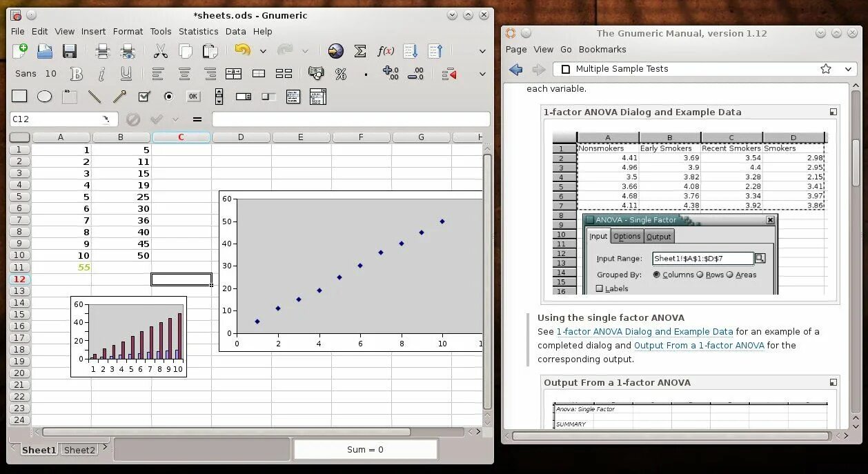Open the Statistics menu
The image size is (868, 474).
pyautogui.click(x=199, y=31)
